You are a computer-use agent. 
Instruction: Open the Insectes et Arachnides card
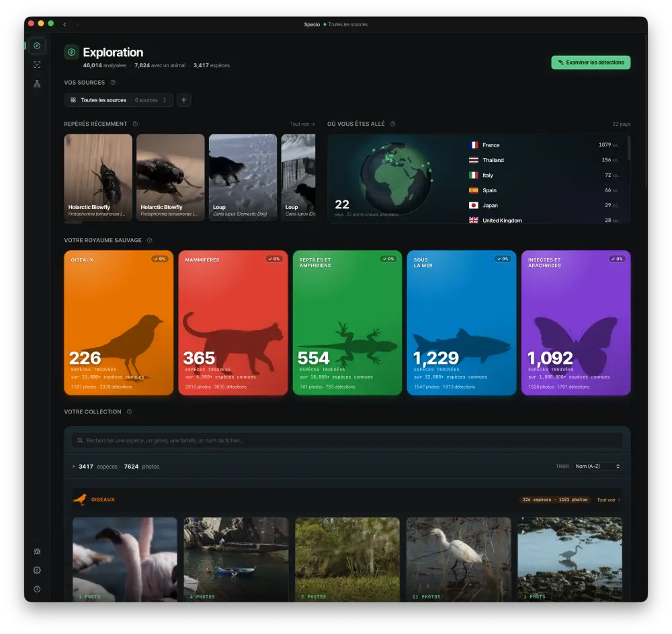click(576, 323)
